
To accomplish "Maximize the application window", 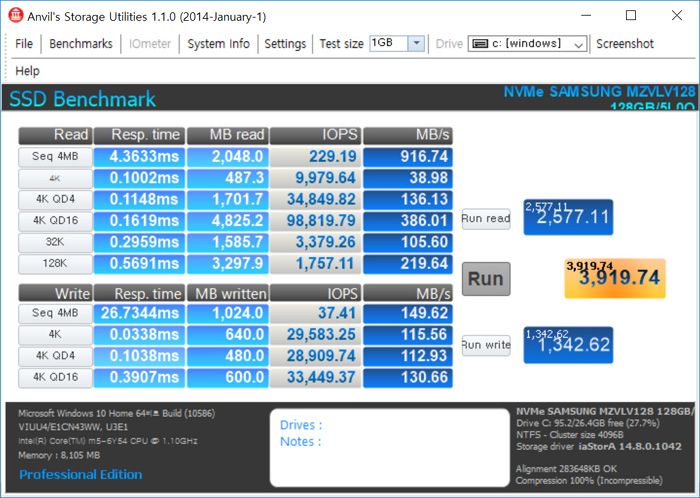I will tap(630, 15).
